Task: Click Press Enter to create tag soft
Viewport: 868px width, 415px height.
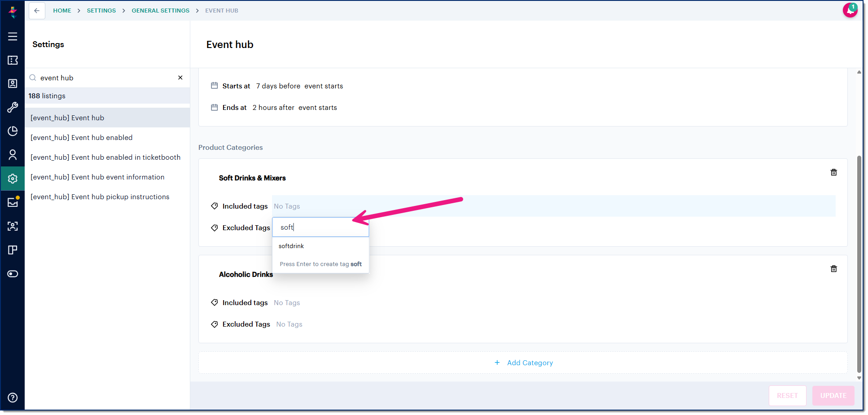Action: click(320, 264)
